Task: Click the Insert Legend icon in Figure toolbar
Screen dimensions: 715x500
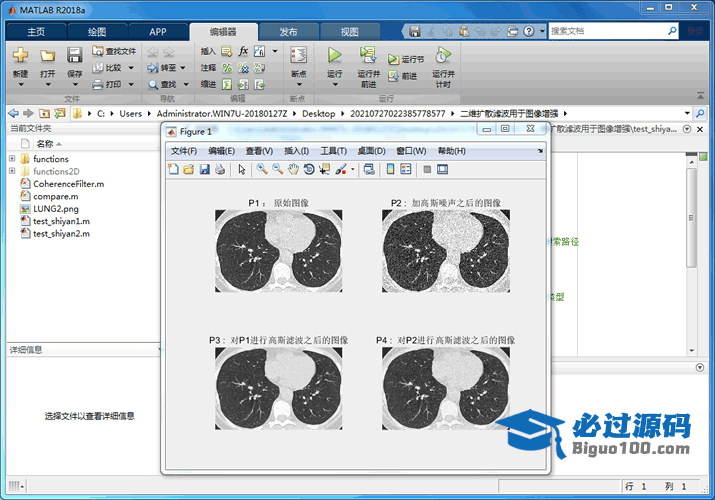Action: point(406,169)
